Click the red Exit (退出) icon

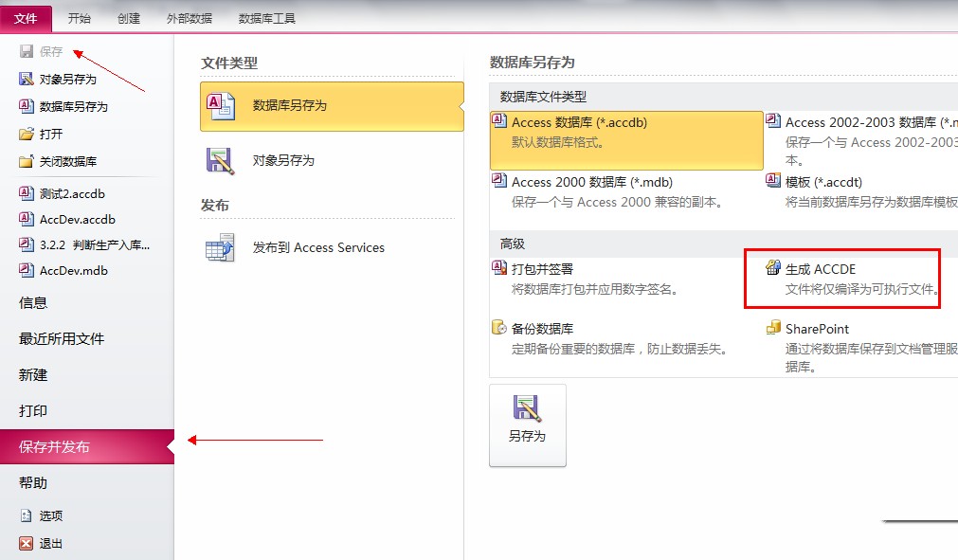pyautogui.click(x=27, y=544)
